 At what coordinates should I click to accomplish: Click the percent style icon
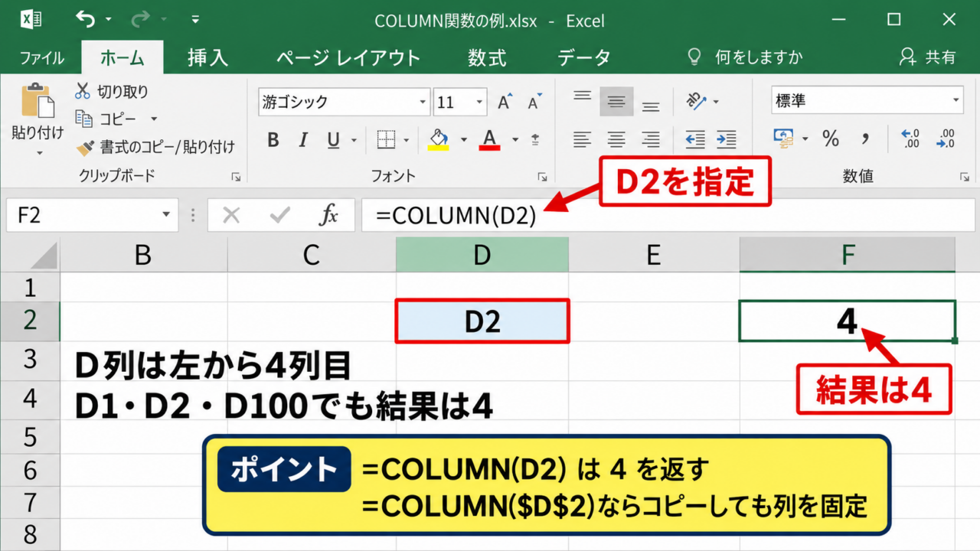831,139
